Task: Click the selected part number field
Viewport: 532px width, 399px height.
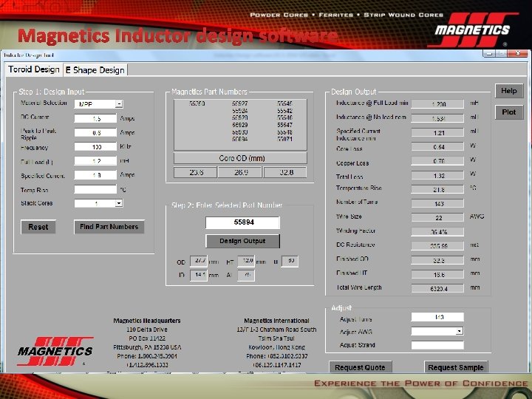Action: 242,222
